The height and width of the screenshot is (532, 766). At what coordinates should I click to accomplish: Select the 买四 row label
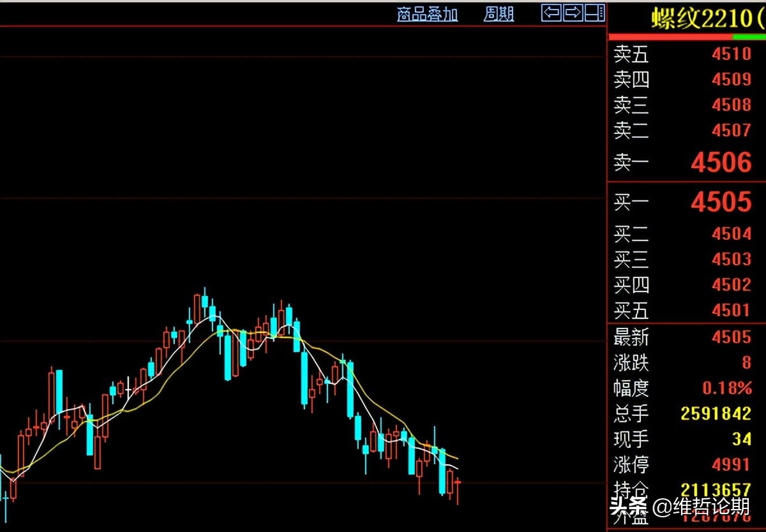pyautogui.click(x=631, y=285)
